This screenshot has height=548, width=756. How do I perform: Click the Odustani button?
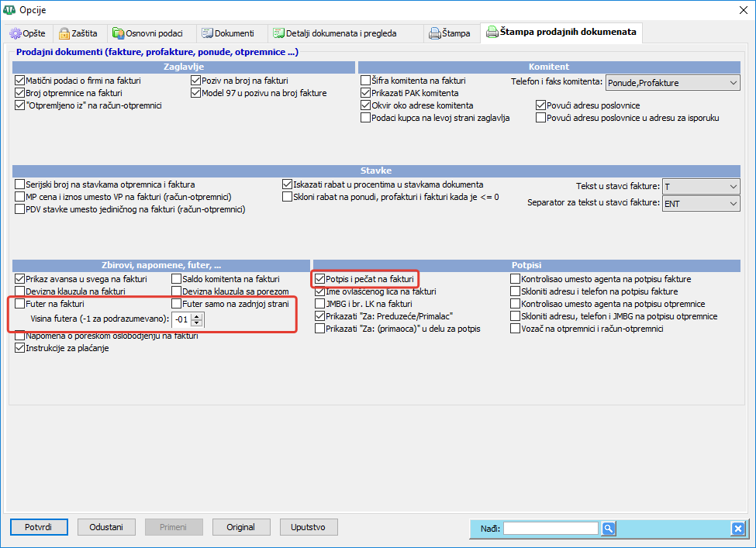[106, 527]
